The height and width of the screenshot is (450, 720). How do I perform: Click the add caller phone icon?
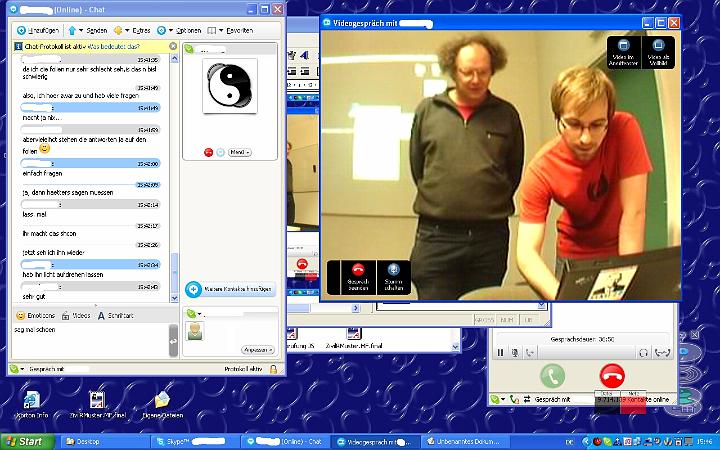(x=530, y=353)
